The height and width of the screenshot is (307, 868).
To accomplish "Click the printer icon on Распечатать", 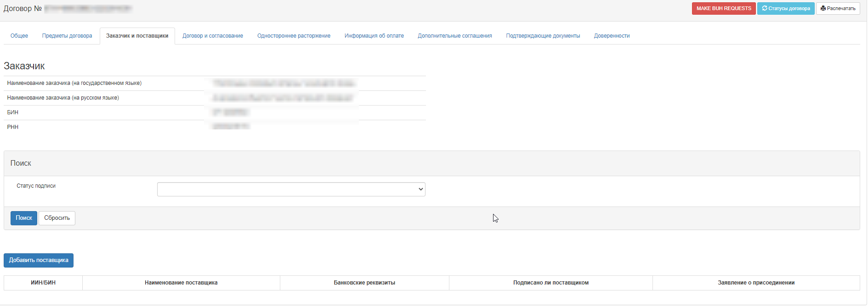I will [x=823, y=8].
